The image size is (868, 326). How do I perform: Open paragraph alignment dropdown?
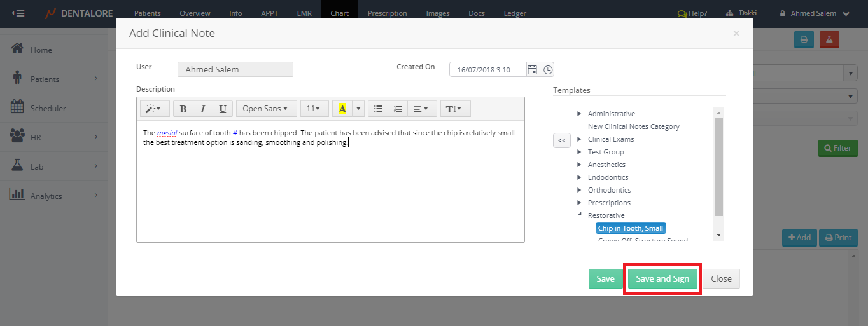pos(421,109)
